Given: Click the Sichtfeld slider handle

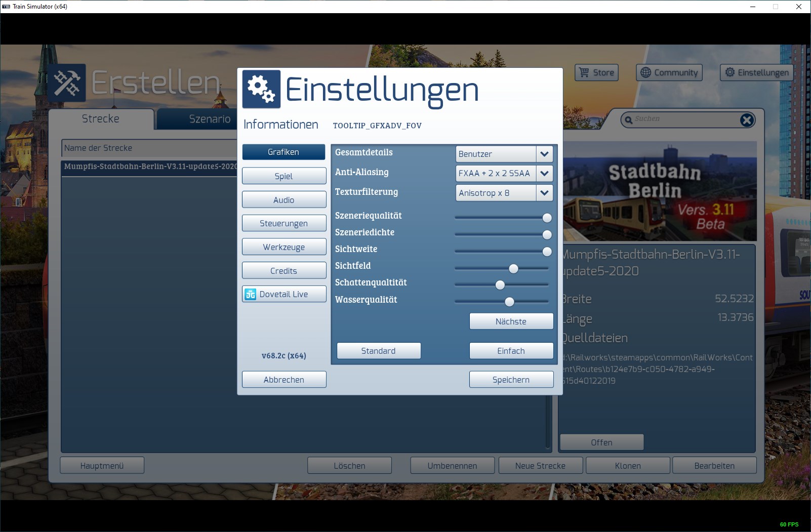Looking at the screenshot, I should (x=513, y=269).
